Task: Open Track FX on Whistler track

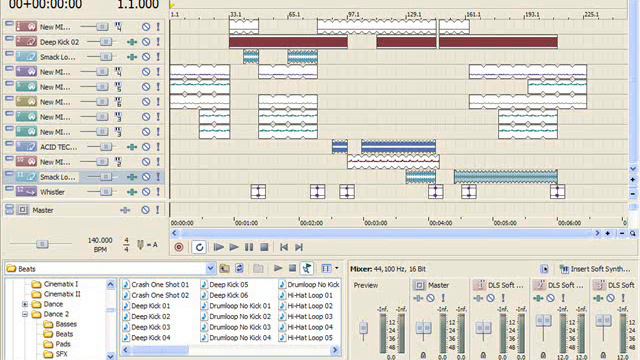Action: point(131,192)
